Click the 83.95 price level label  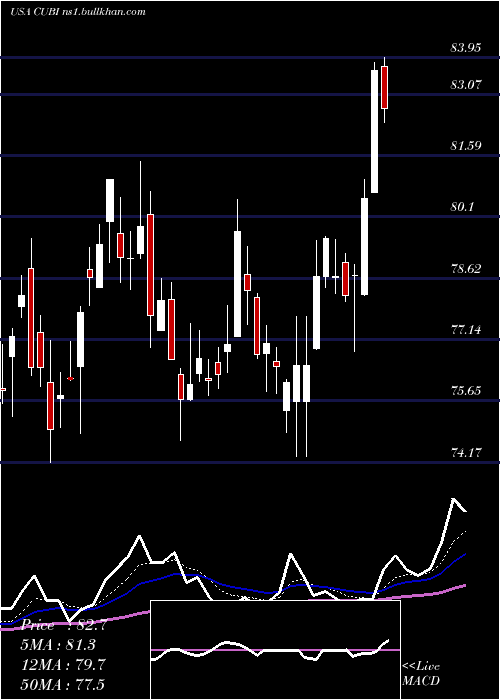coord(466,48)
